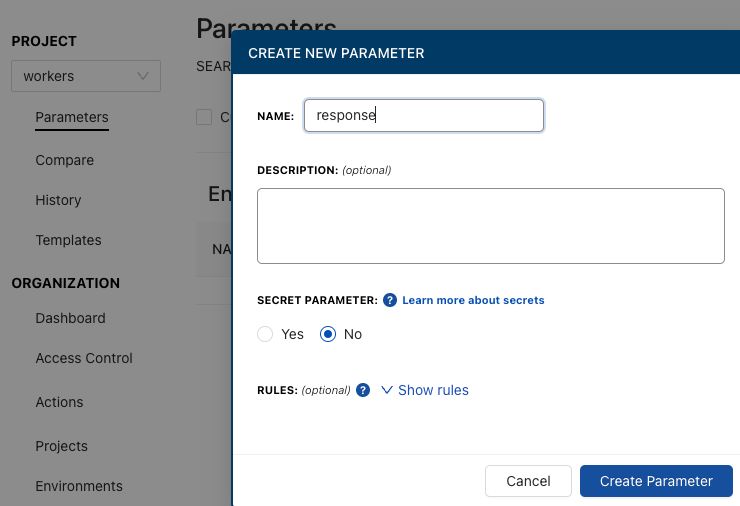This screenshot has width=740, height=506.
Task: Open the organization Dashboard
Action: [x=70, y=318]
